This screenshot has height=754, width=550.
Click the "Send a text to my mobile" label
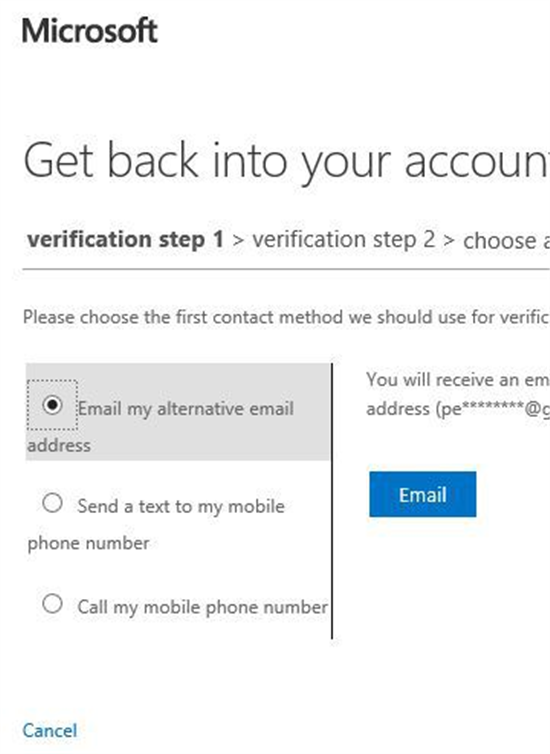(x=181, y=506)
